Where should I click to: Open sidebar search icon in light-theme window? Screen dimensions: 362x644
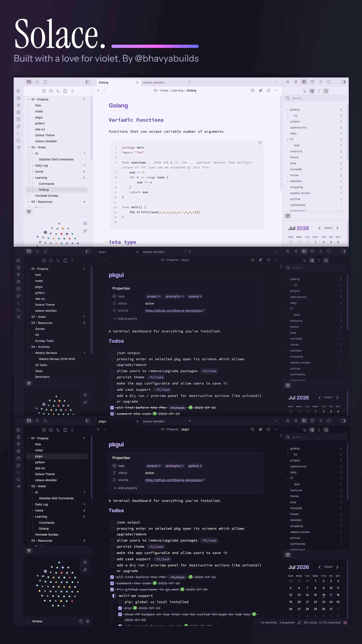[x=37, y=82]
